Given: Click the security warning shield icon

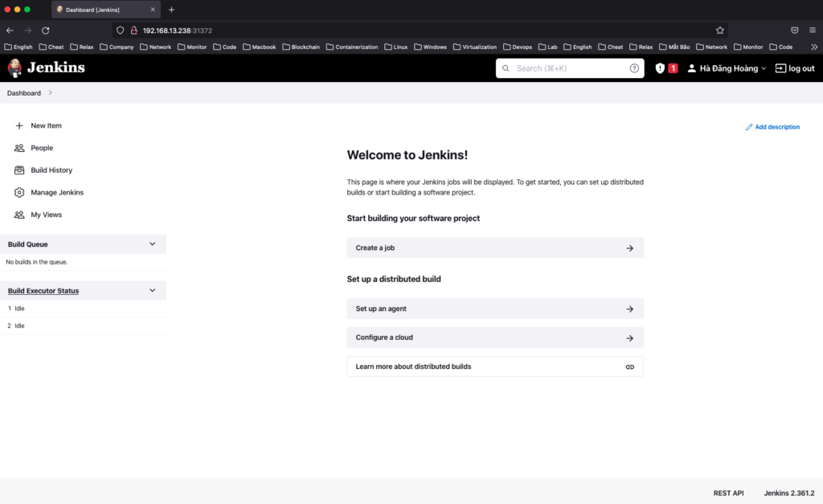Looking at the screenshot, I should [660, 68].
